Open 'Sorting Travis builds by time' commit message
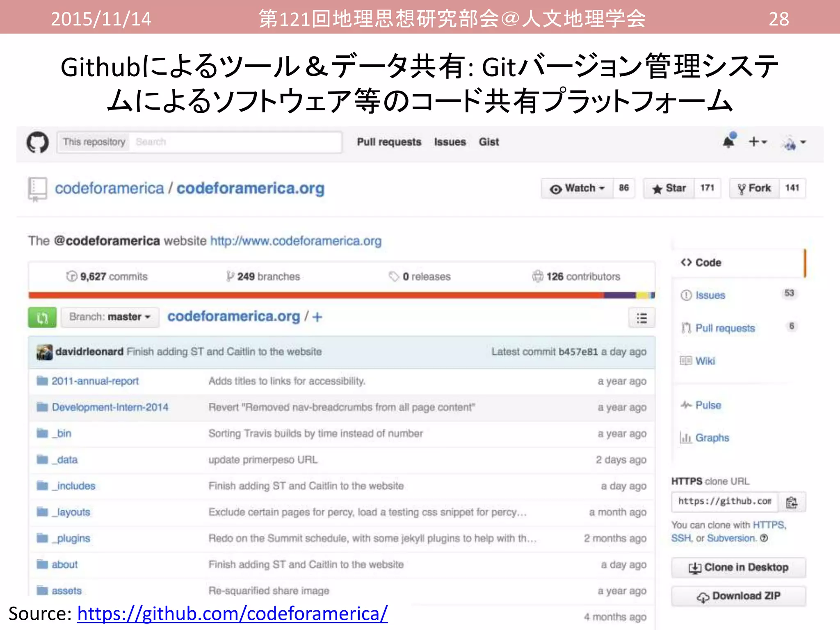 click(x=315, y=434)
